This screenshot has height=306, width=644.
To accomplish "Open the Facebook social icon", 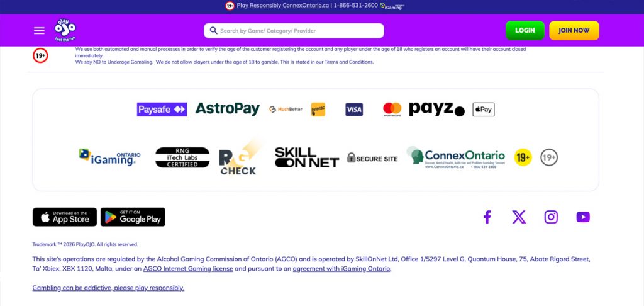I will tap(487, 217).
